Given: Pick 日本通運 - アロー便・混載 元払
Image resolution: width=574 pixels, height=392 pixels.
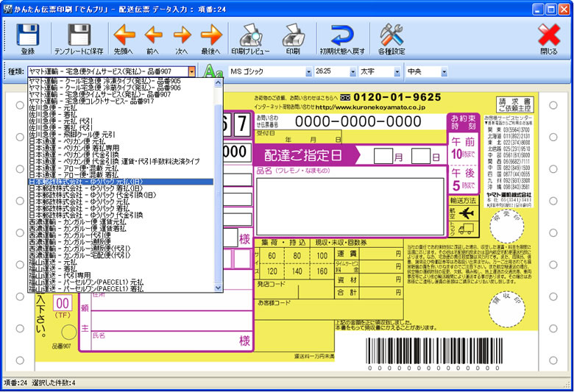Looking at the screenshot, I should coord(121,168).
